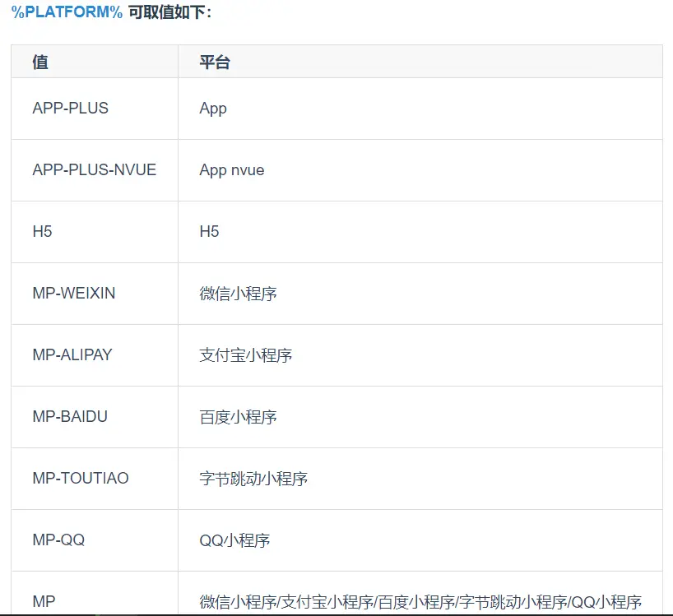This screenshot has width=673, height=616.
Task: Click the 'App nvue' platform cell
Action: 420,170
